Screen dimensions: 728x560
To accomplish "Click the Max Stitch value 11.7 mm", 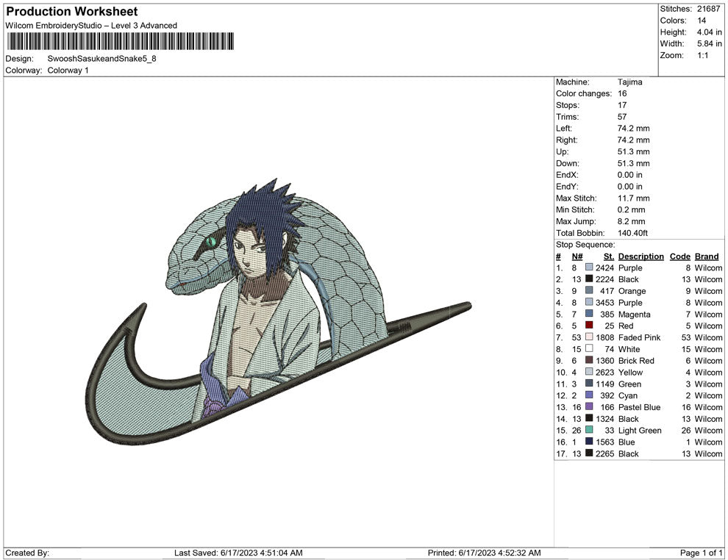I will [x=633, y=198].
